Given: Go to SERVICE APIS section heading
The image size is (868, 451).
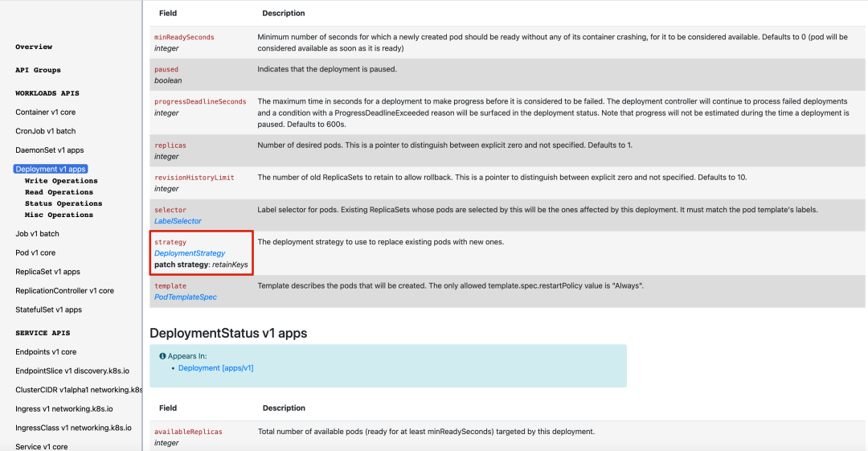Looking at the screenshot, I should (43, 333).
